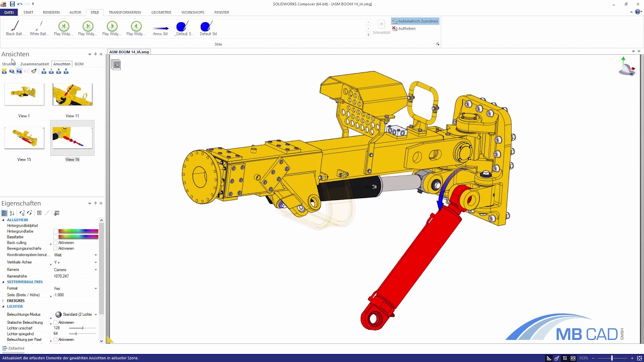Screen dimensions: 644x362
Task: Select Play Widget style with skip-forward symbol
Action: (x=88, y=28)
